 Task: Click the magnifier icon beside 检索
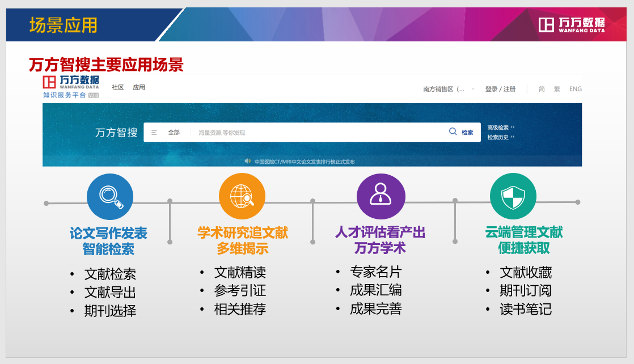(453, 132)
